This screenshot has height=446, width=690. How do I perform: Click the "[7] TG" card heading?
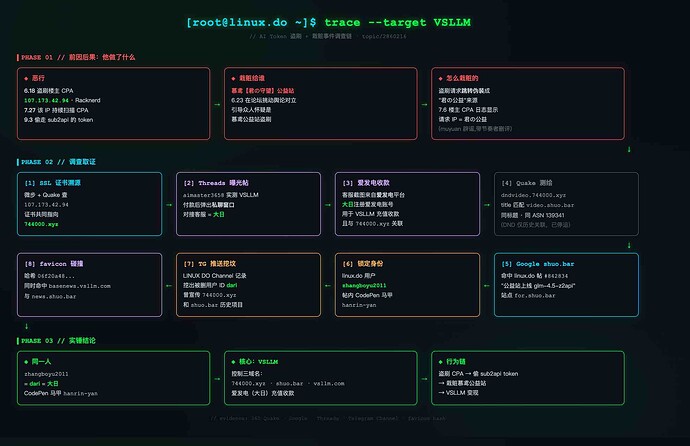[209, 263]
